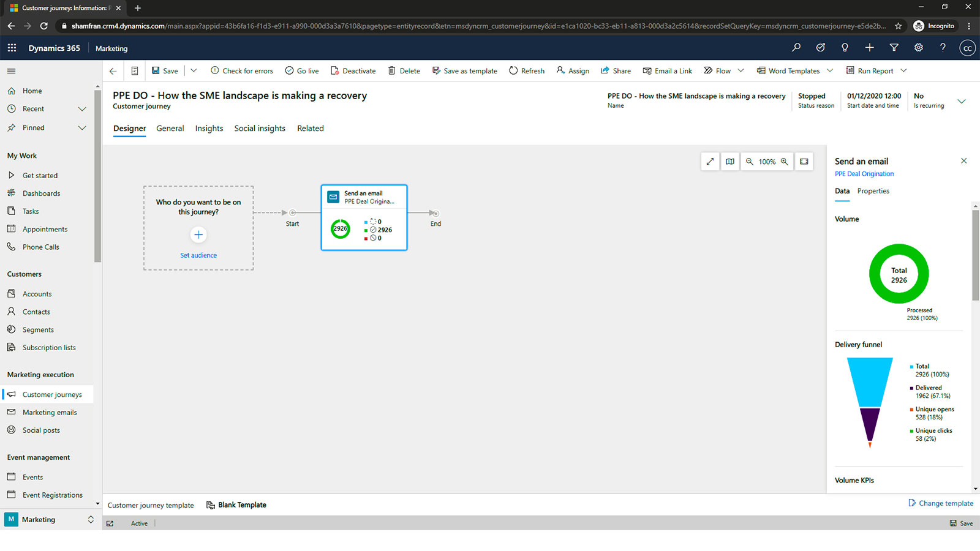
Task: Switch to the Insights tab
Action: (x=209, y=129)
